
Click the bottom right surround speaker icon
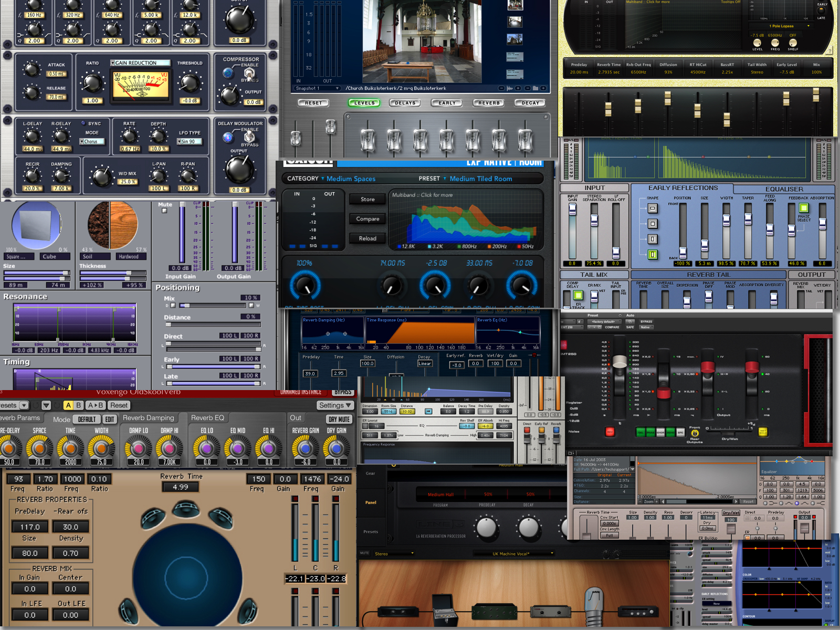(x=247, y=612)
